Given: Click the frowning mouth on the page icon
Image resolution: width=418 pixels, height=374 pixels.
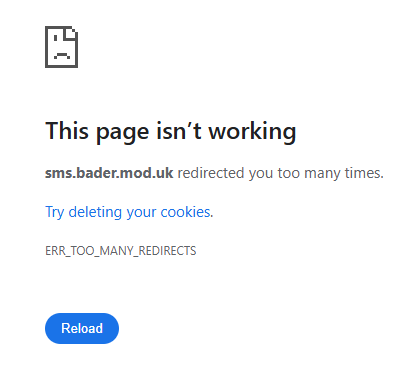Looking at the screenshot, I should pyautogui.click(x=62, y=56).
